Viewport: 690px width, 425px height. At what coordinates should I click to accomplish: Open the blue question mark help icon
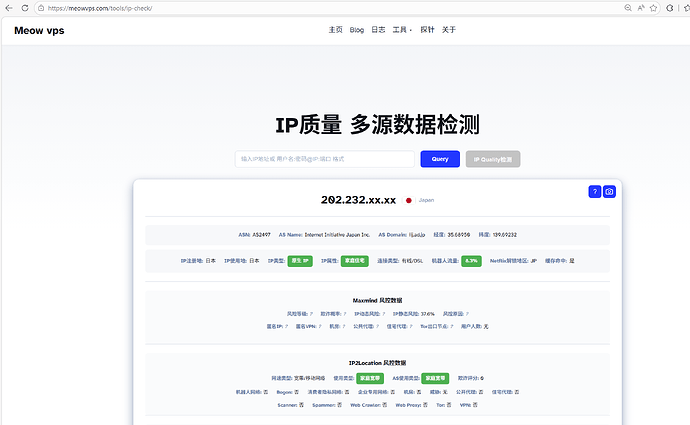click(x=595, y=191)
